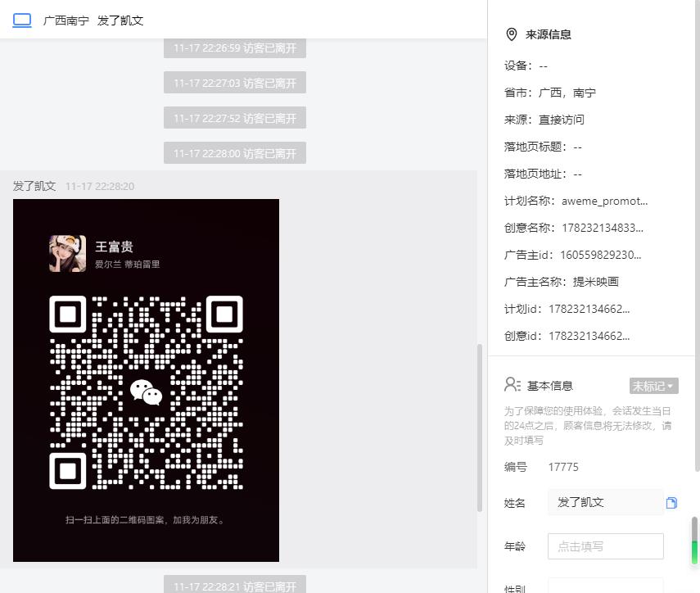700x593 pixels.
Task: Click the 11-17 22:27:52 访客已离开 notice
Action: 235,118
